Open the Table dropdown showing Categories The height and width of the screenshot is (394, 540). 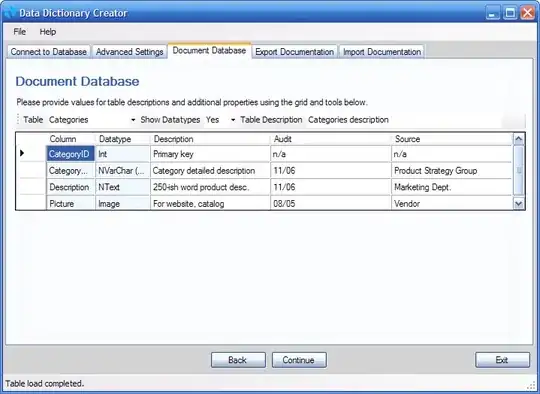(x=92, y=120)
